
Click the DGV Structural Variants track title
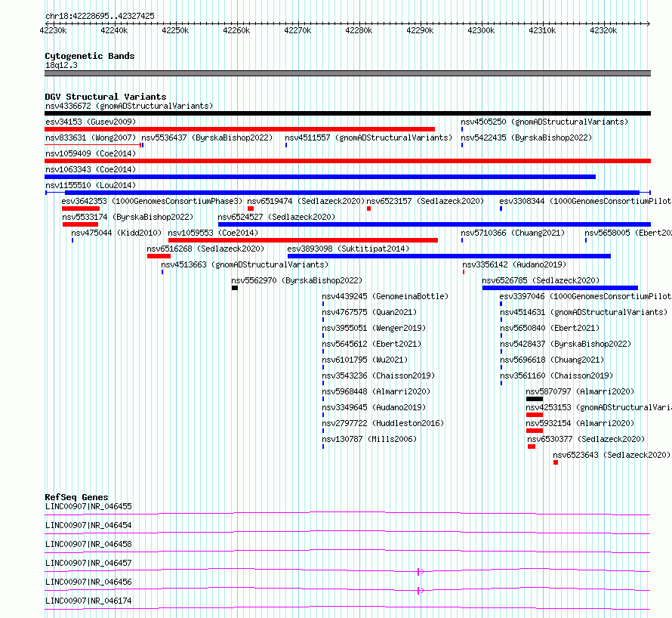106,97
